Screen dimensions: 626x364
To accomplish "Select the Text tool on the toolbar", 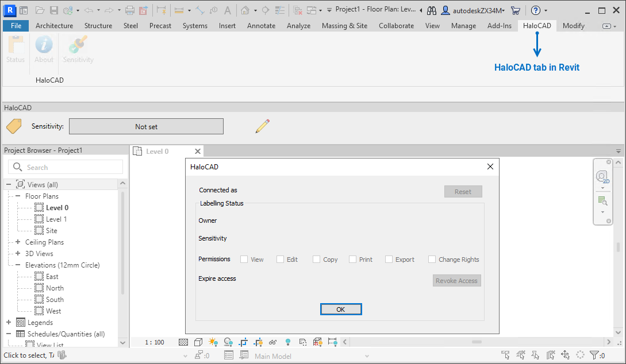I will pos(228,10).
